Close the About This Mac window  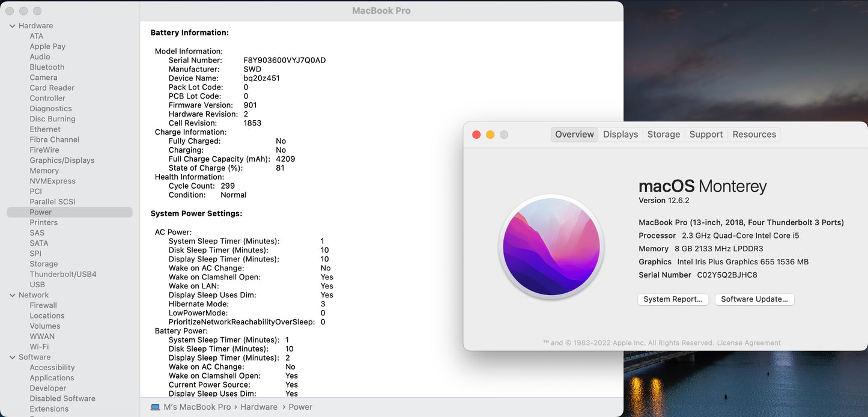click(476, 135)
